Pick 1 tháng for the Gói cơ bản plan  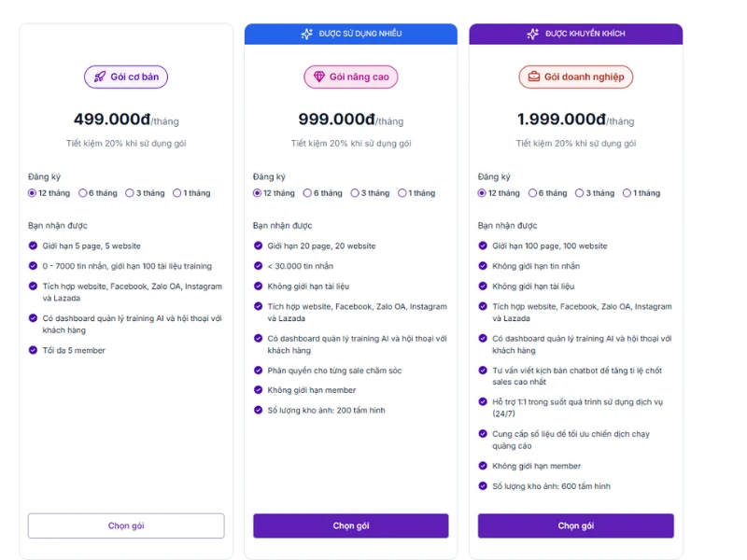click(177, 193)
